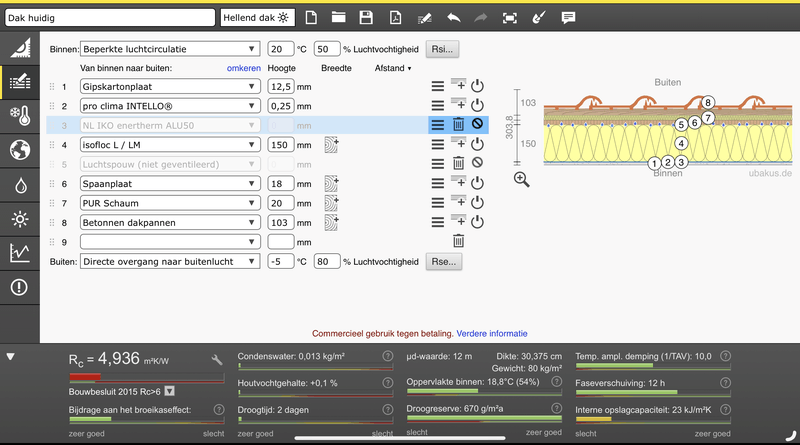Delete the empty layer 9 with the trash icon

point(458,241)
